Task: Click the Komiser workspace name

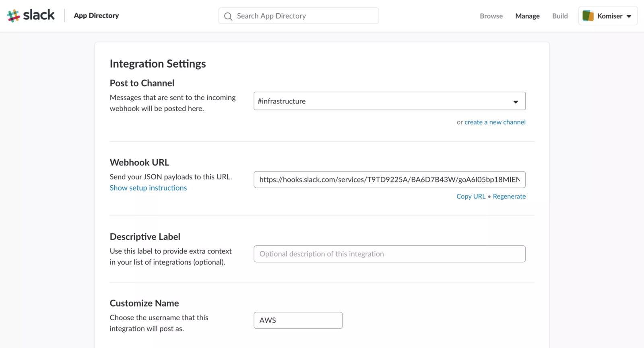Action: pos(609,16)
